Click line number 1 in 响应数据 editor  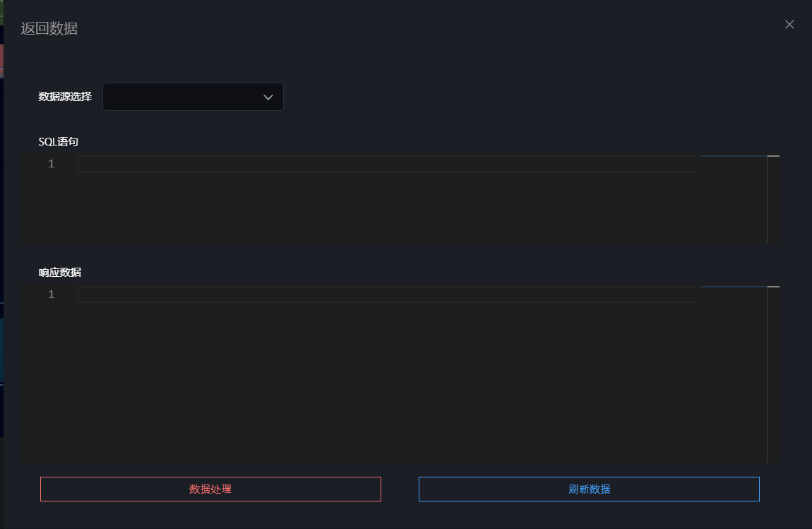click(52, 295)
